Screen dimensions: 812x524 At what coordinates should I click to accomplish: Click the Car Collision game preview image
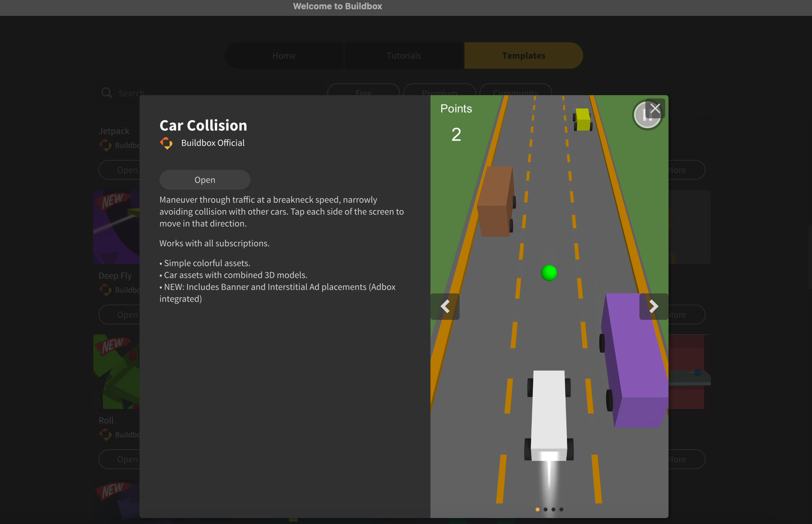tap(549, 306)
